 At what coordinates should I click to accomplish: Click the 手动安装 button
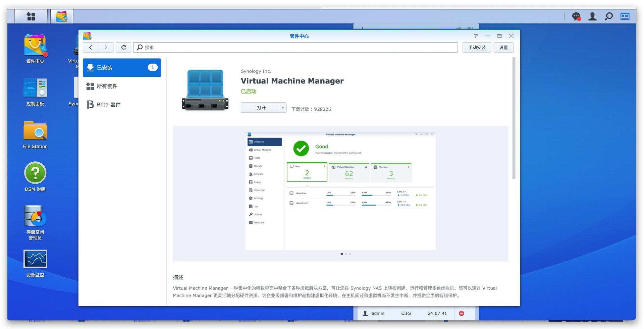click(x=477, y=47)
